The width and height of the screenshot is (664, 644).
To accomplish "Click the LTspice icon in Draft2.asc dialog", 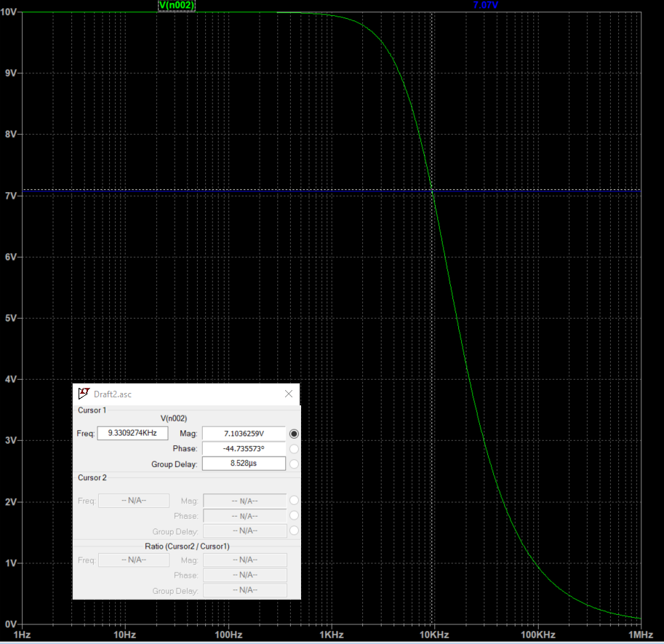I will click(84, 394).
